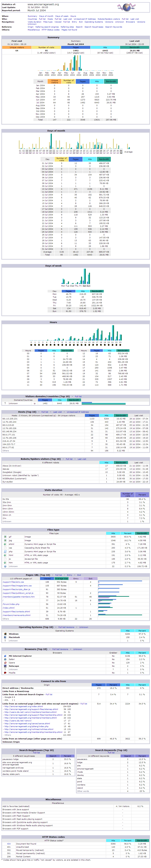Click the Windows operating system icon
Viewport: 151px width, 868px height.
5,633
